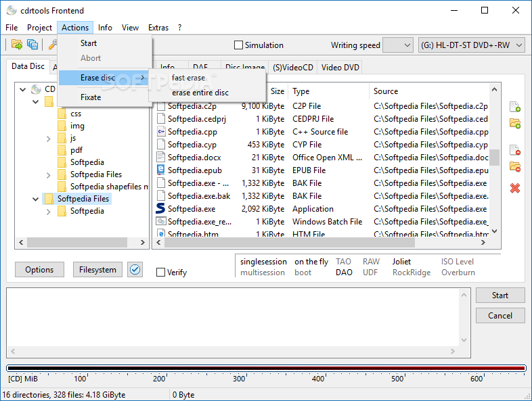Open the Writing speed dropdown
Screen dimensions: 532x401
tap(398, 45)
